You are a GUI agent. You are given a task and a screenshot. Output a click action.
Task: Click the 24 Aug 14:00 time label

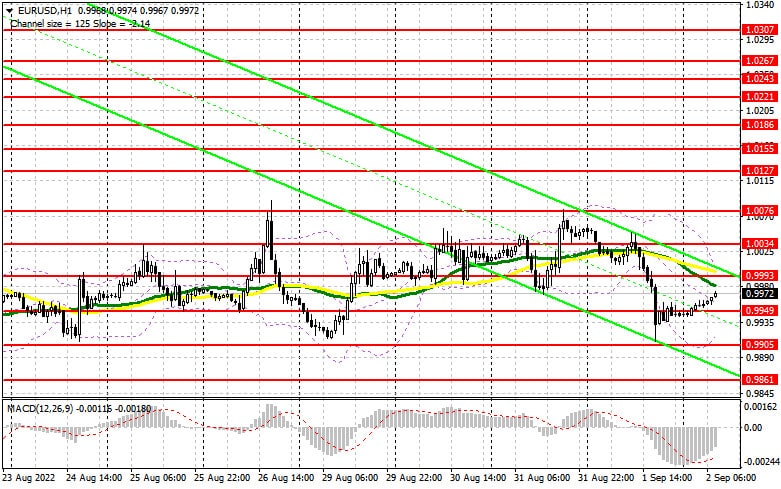95,478
